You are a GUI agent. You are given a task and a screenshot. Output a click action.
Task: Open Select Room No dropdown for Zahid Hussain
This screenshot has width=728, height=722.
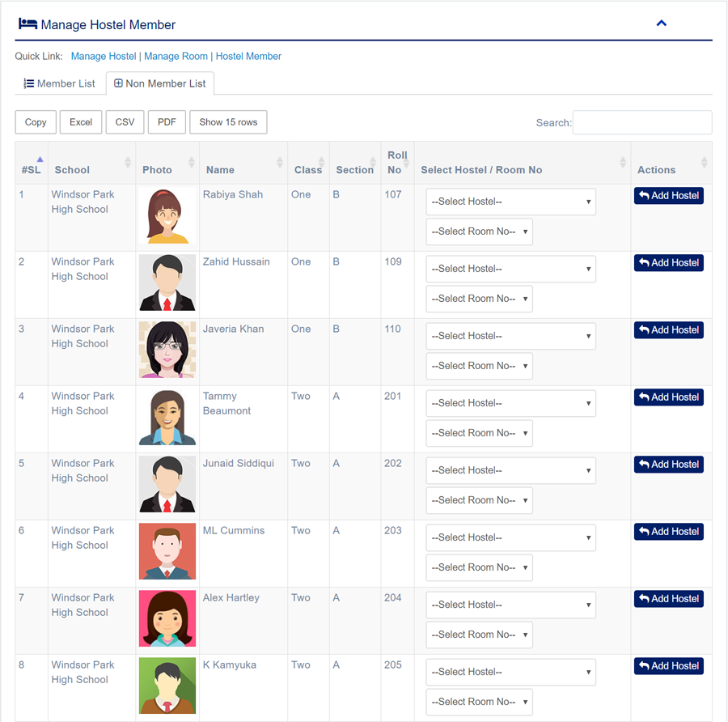(479, 299)
